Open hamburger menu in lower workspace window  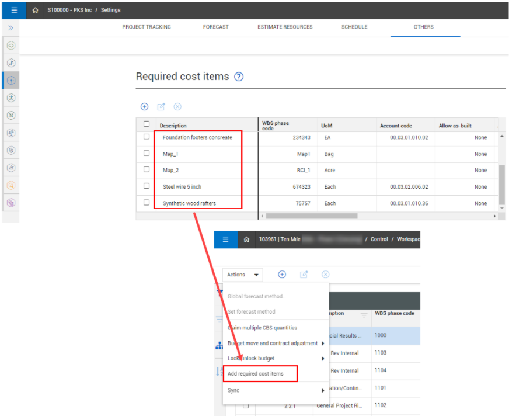pos(225,239)
